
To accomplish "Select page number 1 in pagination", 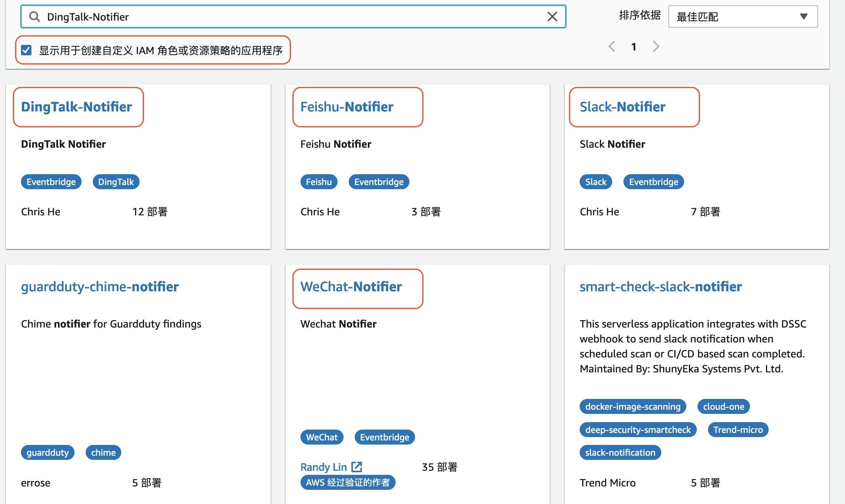I will pos(634,46).
